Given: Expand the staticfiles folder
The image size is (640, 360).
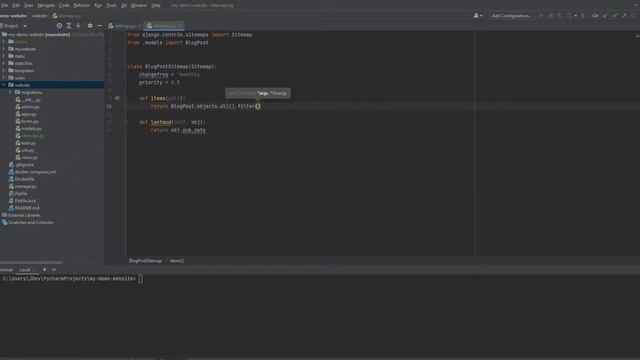Looking at the screenshot, I should [4, 63].
